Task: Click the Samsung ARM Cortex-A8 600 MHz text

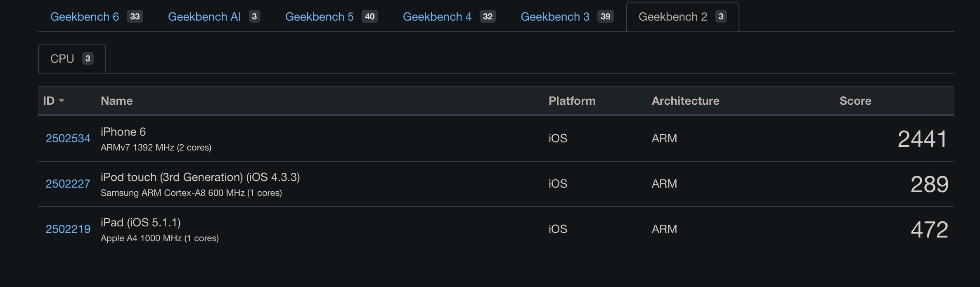Action: click(x=191, y=193)
